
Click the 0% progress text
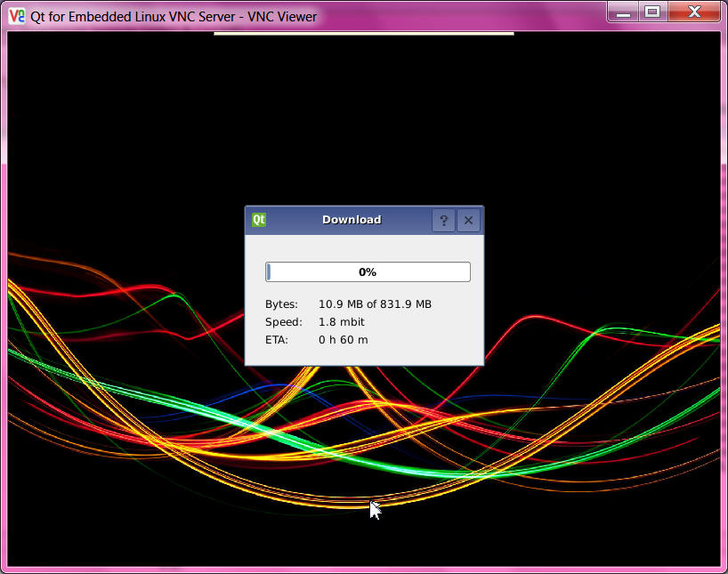coord(368,272)
